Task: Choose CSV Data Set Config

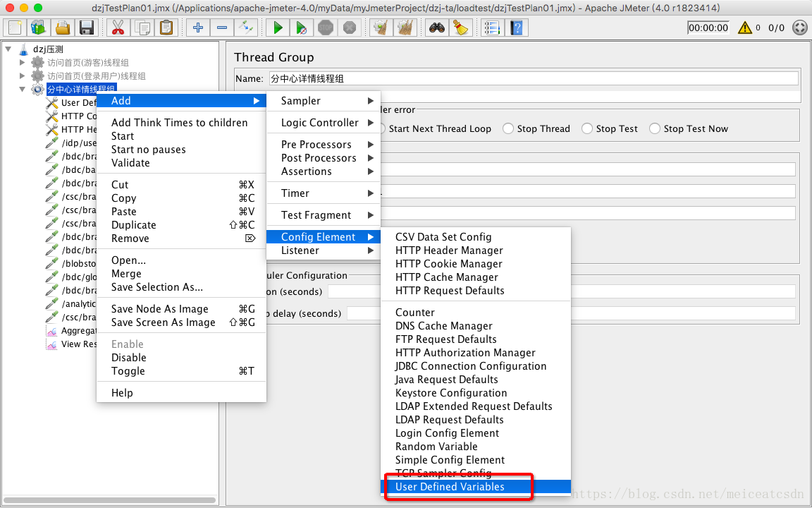Action: click(476, 237)
